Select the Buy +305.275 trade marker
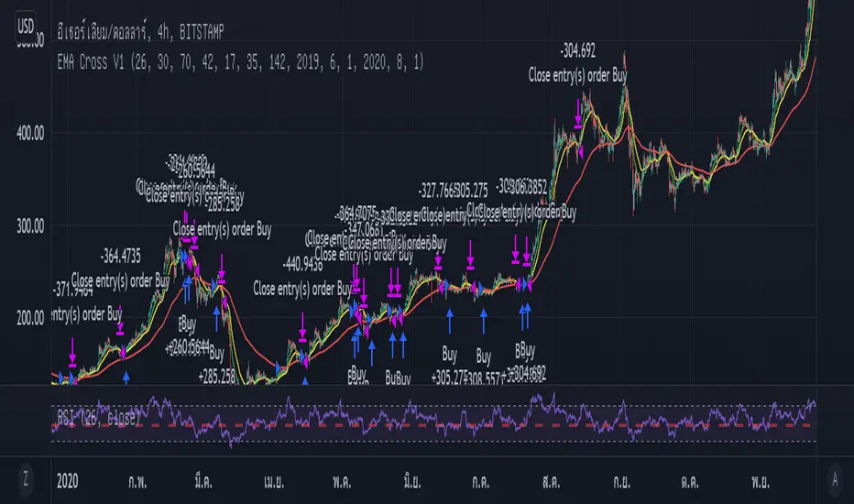854x504 pixels. (449, 366)
